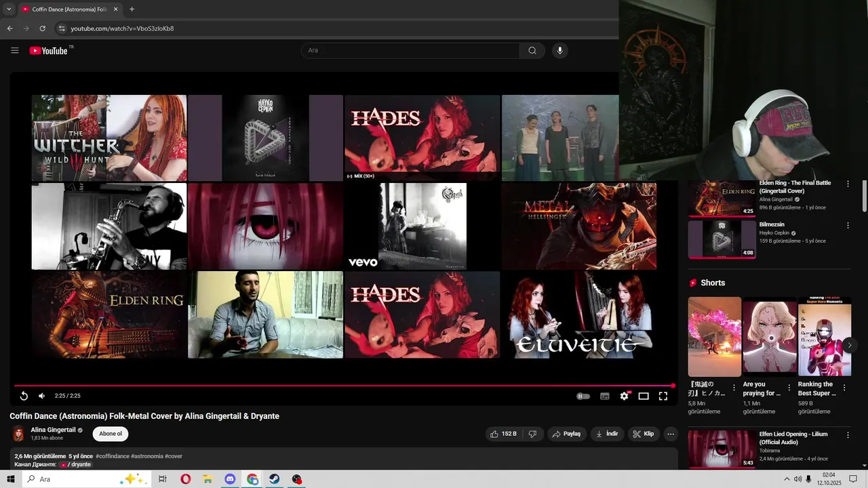Download the video via İndir
Image resolution: width=868 pixels, height=488 pixels.
pyautogui.click(x=607, y=434)
